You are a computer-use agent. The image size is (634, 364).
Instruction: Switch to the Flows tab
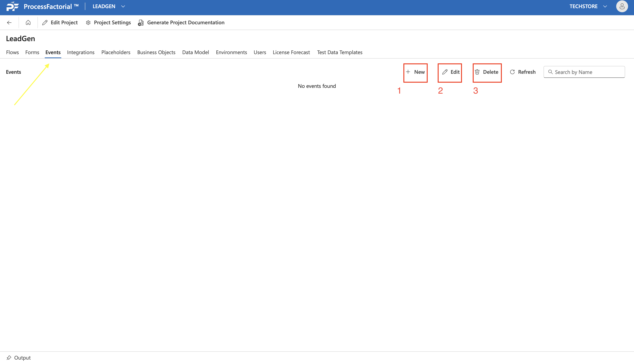tap(12, 52)
